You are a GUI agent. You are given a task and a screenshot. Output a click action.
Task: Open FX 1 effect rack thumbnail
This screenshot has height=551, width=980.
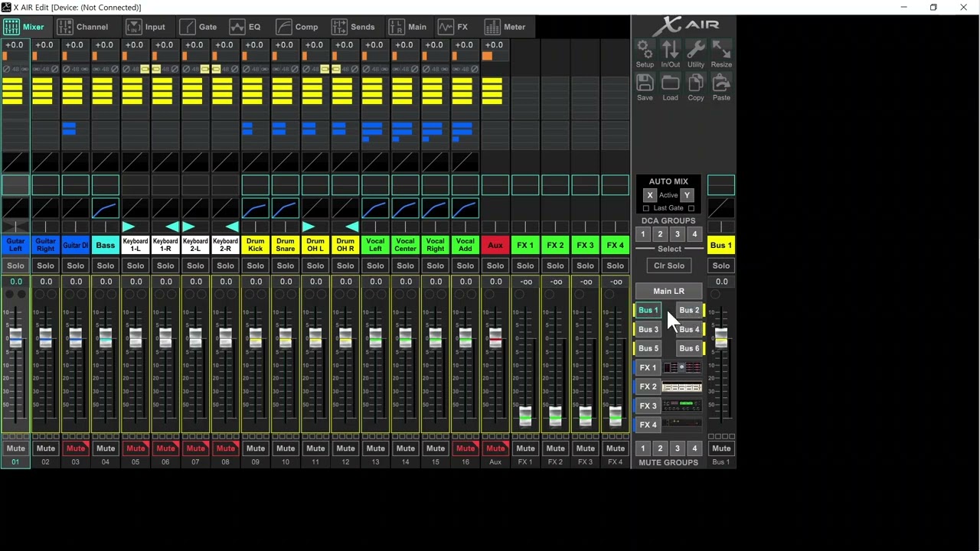pyautogui.click(x=681, y=367)
